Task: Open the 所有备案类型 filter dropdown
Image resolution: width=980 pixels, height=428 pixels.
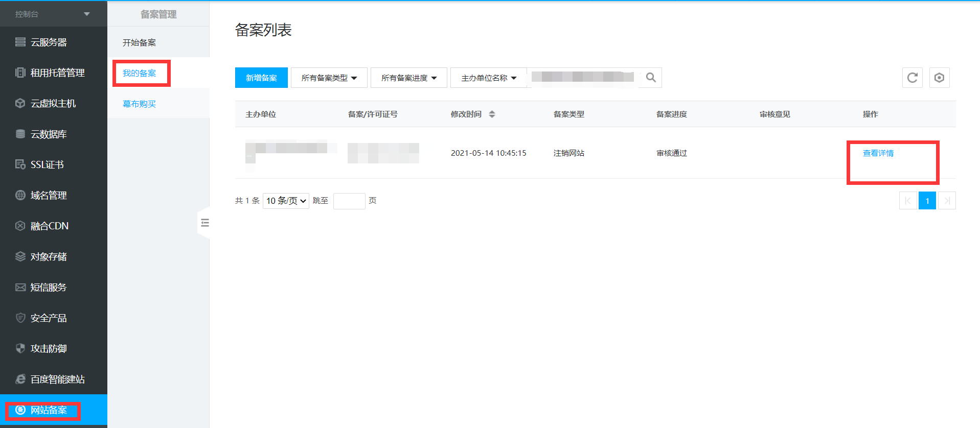Action: click(329, 78)
